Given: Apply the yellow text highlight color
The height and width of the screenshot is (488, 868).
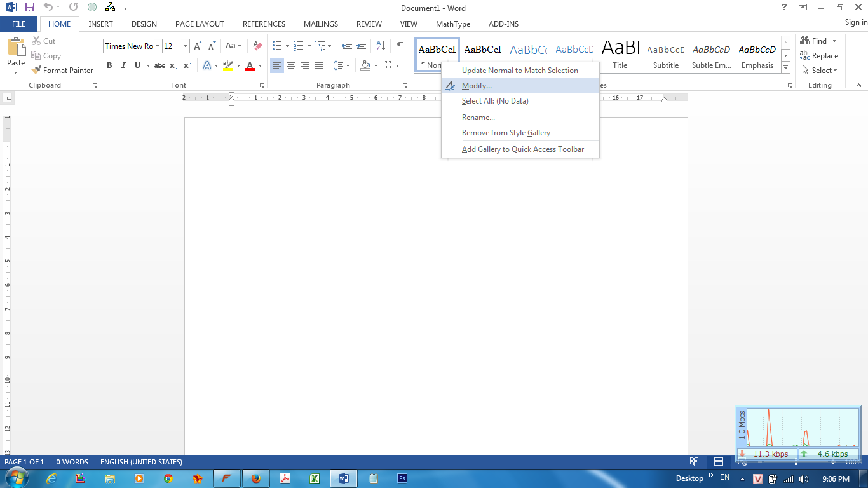Looking at the screenshot, I should [x=228, y=65].
